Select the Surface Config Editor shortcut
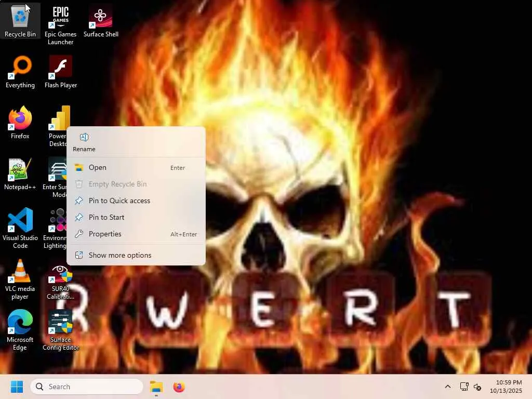 click(60, 330)
